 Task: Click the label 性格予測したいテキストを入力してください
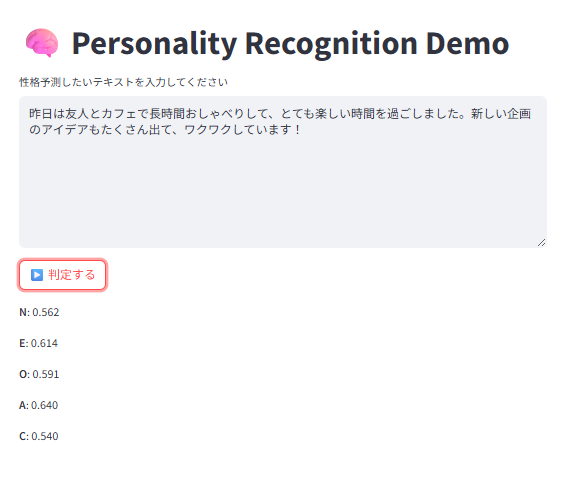(x=123, y=82)
